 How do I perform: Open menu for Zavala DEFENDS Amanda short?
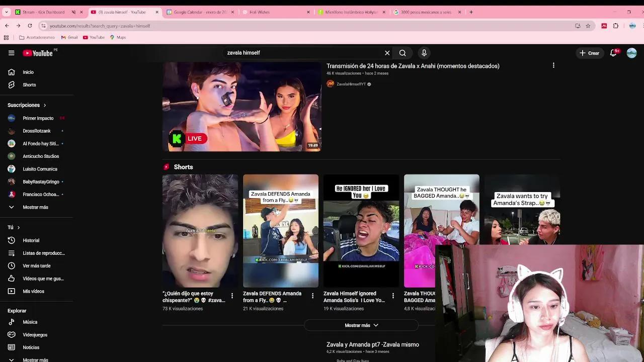pyautogui.click(x=312, y=296)
